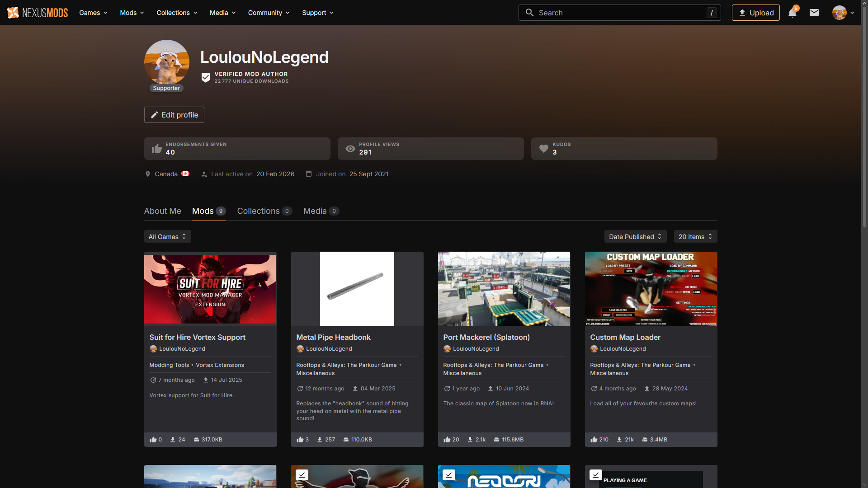The image size is (868, 488).
Task: Open the 20 Items per page dropdown
Action: [695, 237]
